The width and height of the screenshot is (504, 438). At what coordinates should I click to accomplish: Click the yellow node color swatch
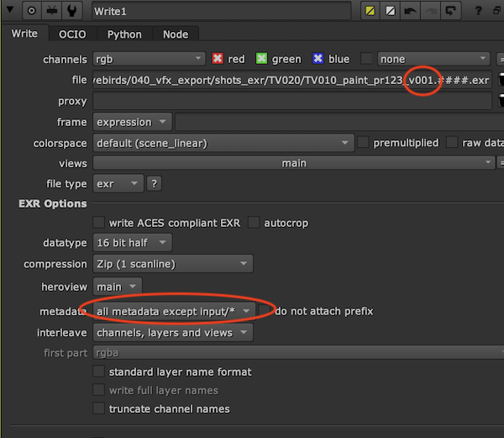(370, 11)
